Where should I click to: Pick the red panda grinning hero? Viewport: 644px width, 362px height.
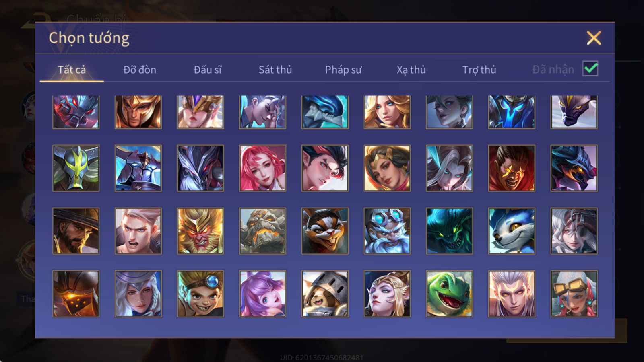pyautogui.click(x=325, y=231)
